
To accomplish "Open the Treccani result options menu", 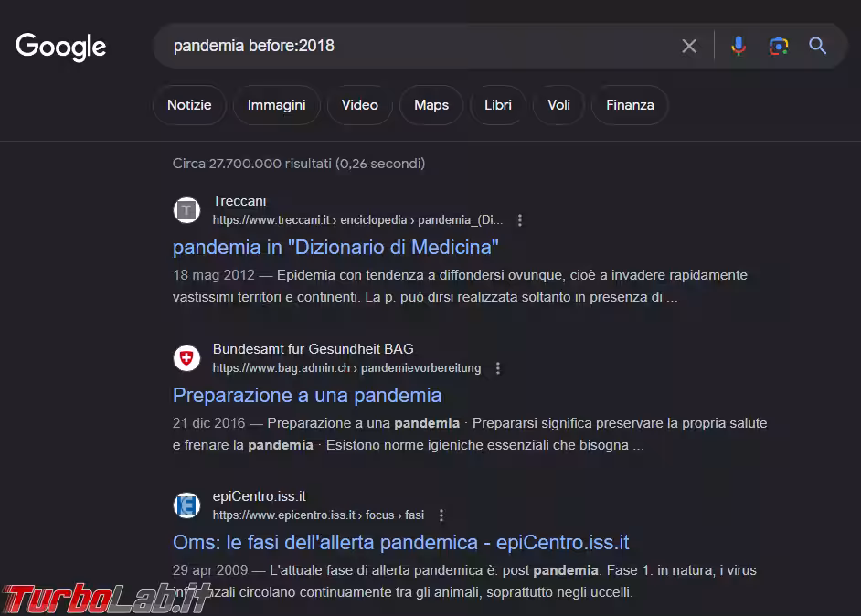I will [x=520, y=220].
